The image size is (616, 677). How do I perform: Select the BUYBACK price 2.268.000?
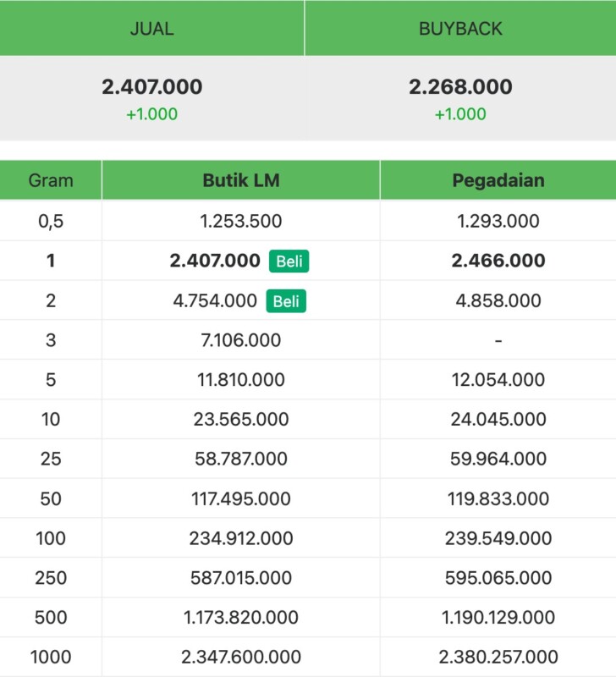point(460,87)
